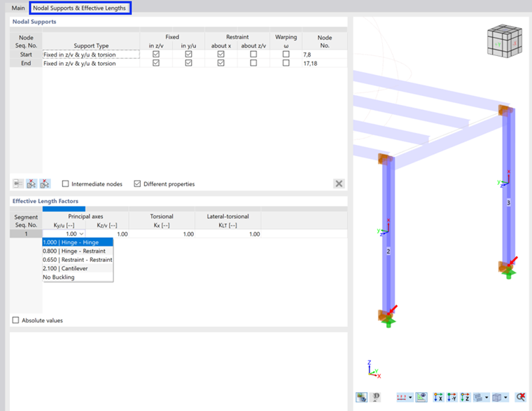This screenshot has width=532, height=411.
Task: Open numbering display dropdown arrow
Action: [x=410, y=397]
